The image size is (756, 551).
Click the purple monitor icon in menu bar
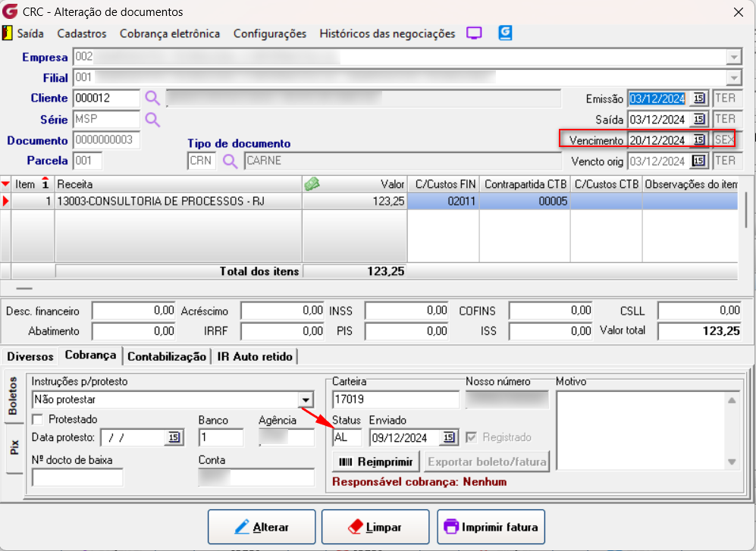pos(474,33)
